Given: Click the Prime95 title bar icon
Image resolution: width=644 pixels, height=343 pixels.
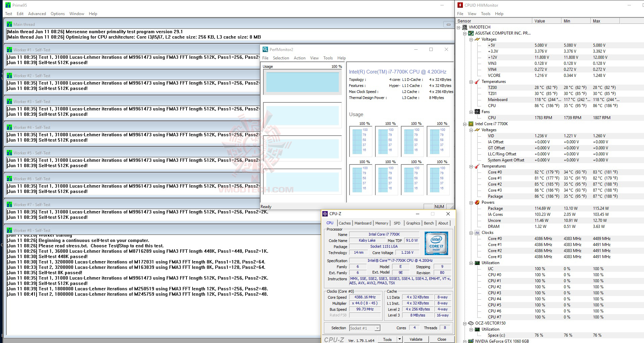Looking at the screenshot, I should [x=8, y=5].
